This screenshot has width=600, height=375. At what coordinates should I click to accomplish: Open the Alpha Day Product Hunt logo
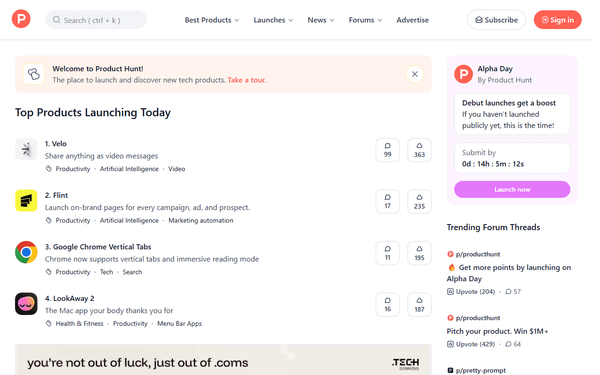[463, 74]
